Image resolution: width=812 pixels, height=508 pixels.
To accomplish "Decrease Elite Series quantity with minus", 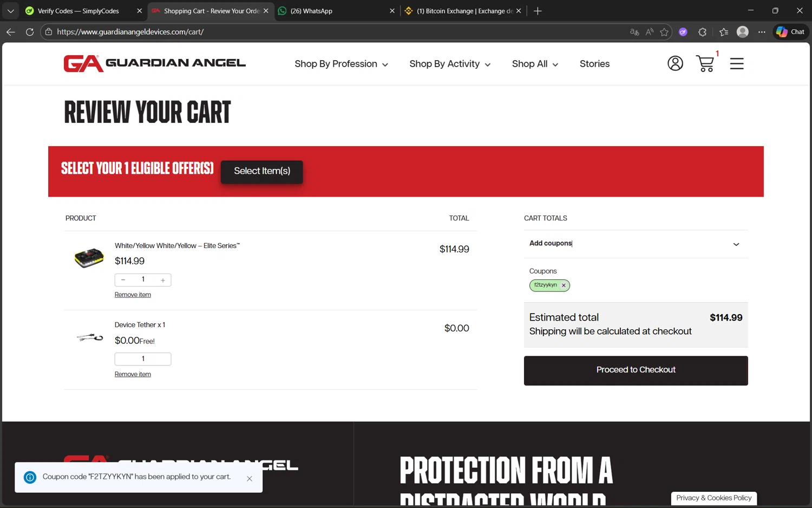I will click(x=123, y=280).
